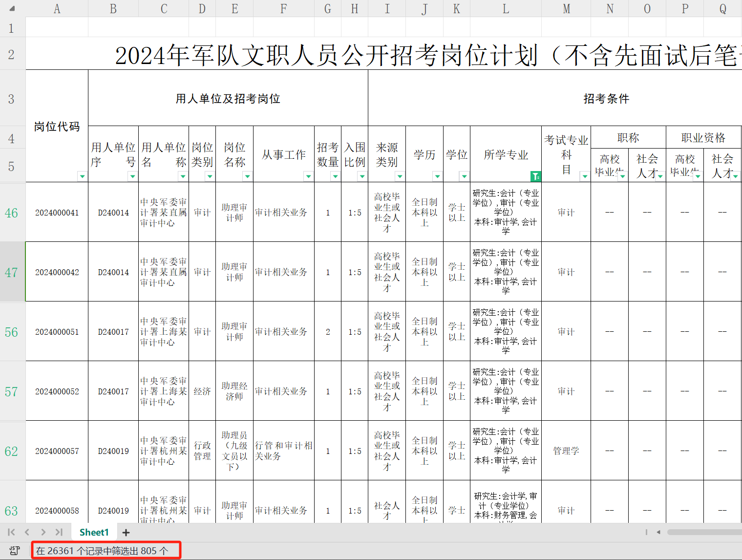Click the Select All corner triangle
The height and width of the screenshot is (560, 742).
pos(12,8)
